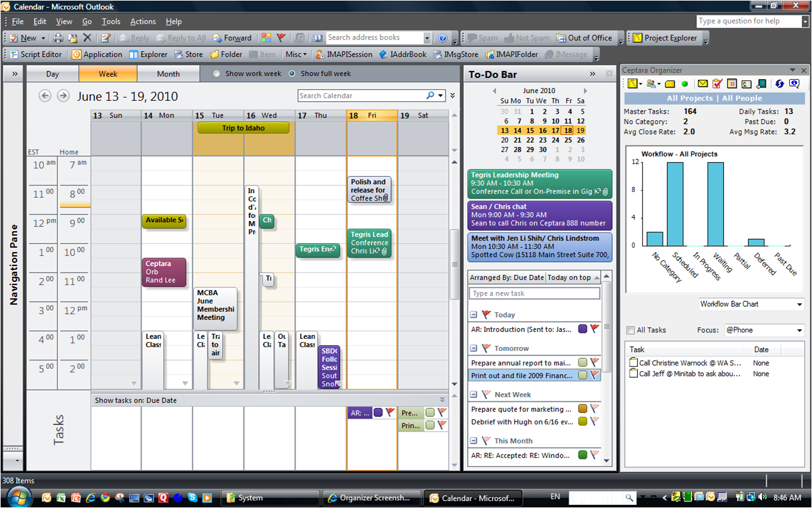Click the Search Calendar input field
812x508 pixels.
[361, 96]
